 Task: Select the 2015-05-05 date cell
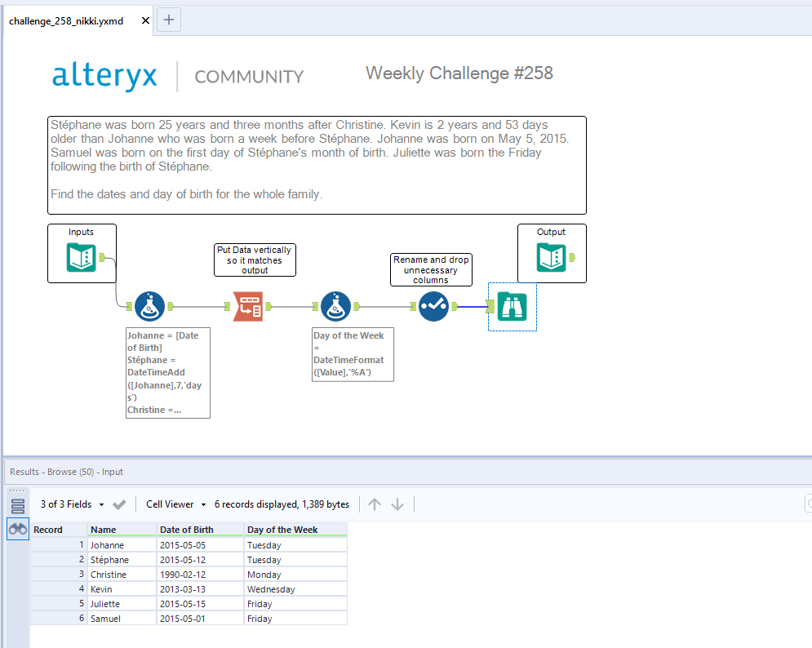pyautogui.click(x=200, y=545)
